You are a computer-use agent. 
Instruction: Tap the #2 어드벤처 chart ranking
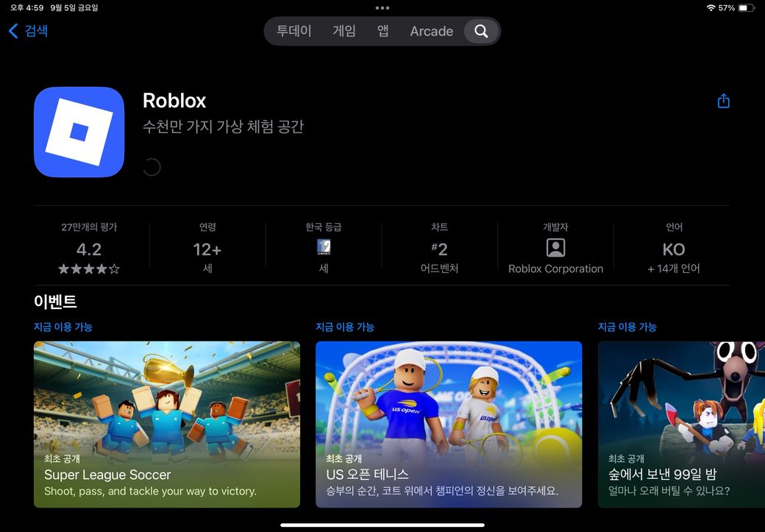tap(439, 250)
